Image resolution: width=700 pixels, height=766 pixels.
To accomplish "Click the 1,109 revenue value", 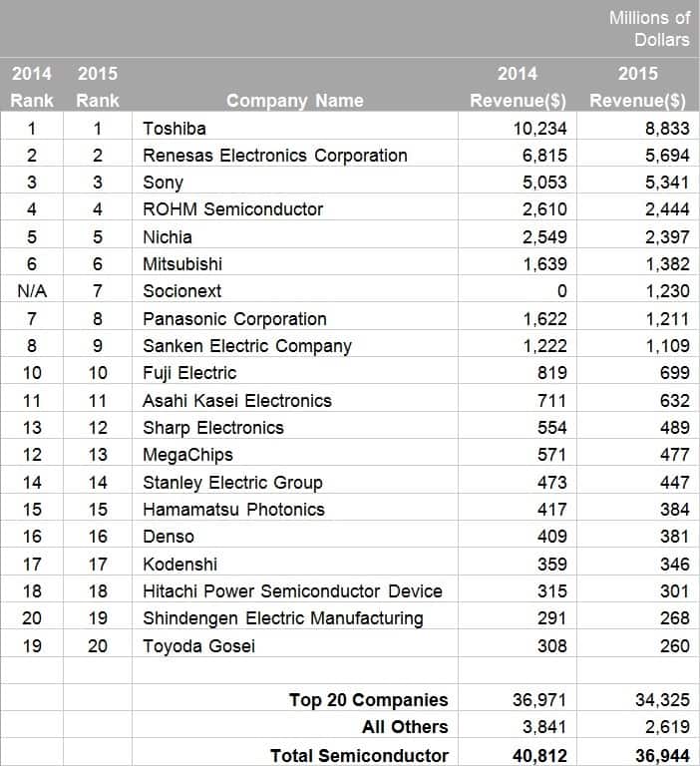I will 667,346.
